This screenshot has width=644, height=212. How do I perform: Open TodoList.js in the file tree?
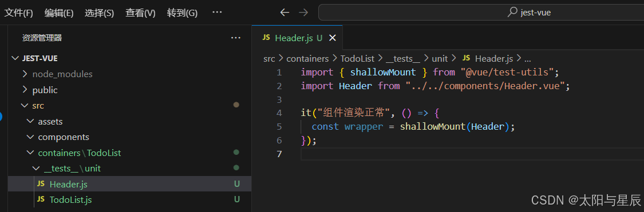coord(129,199)
